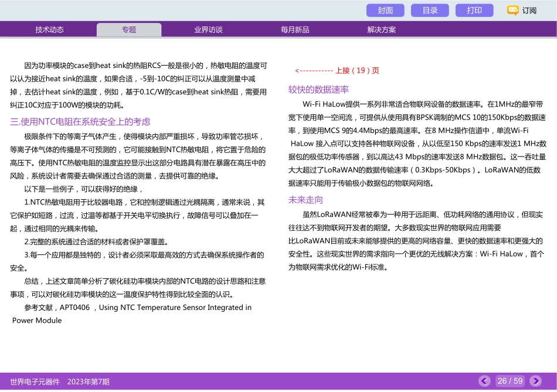This screenshot has height=392, width=557.
Task: Click the 打印 print button
Action: pyautogui.click(x=474, y=10)
